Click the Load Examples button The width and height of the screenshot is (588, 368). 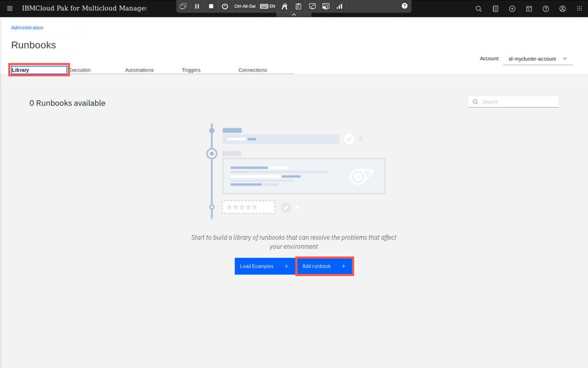(x=265, y=266)
